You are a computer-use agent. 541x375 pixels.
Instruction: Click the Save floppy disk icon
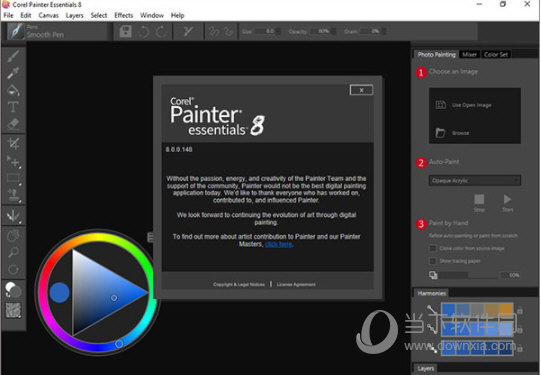point(126,31)
